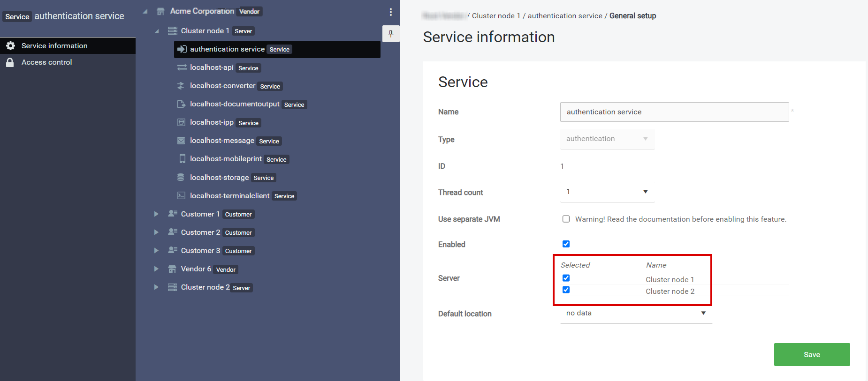Open the Access control menu item

click(x=46, y=62)
